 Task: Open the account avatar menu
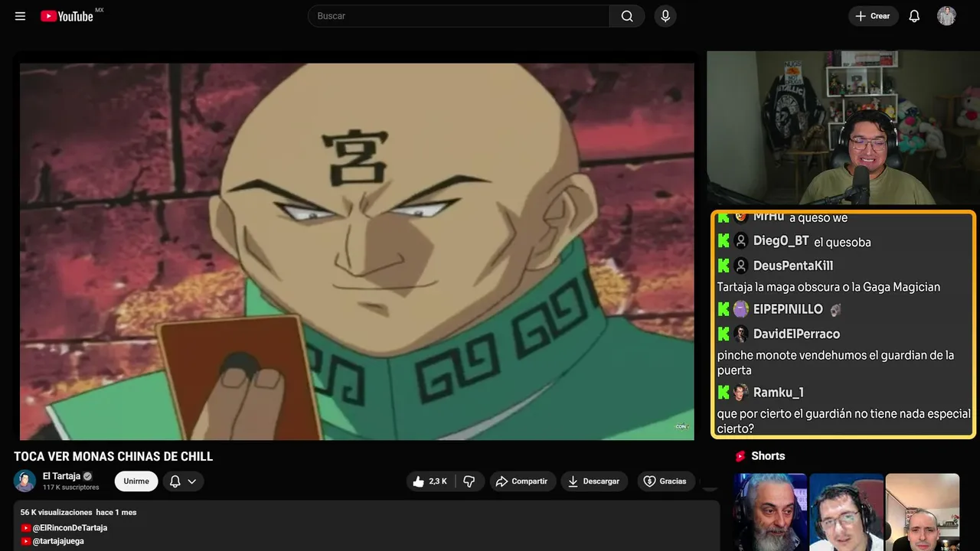pyautogui.click(x=946, y=16)
